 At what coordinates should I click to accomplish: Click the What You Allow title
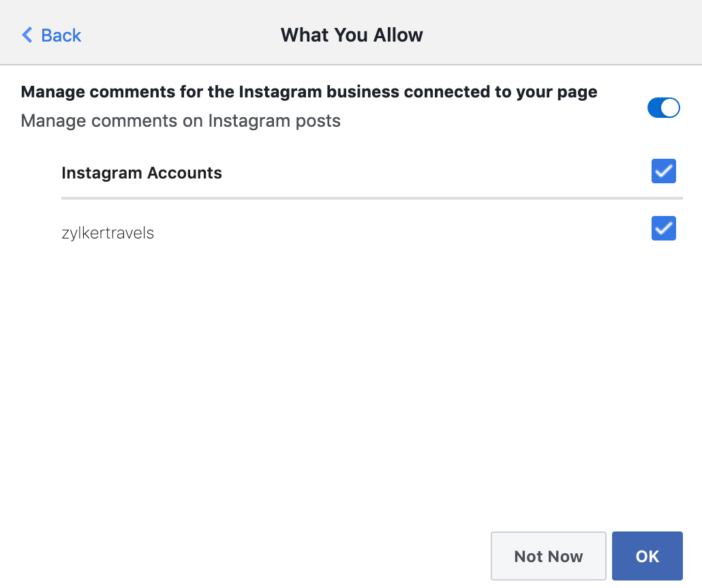click(x=352, y=35)
